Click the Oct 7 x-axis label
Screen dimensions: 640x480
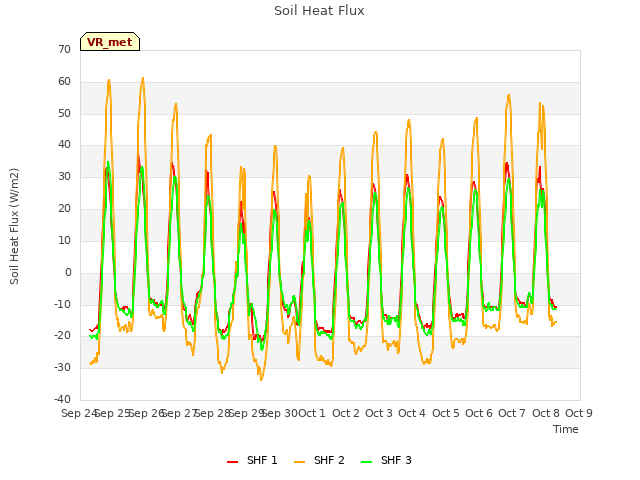click(512, 413)
